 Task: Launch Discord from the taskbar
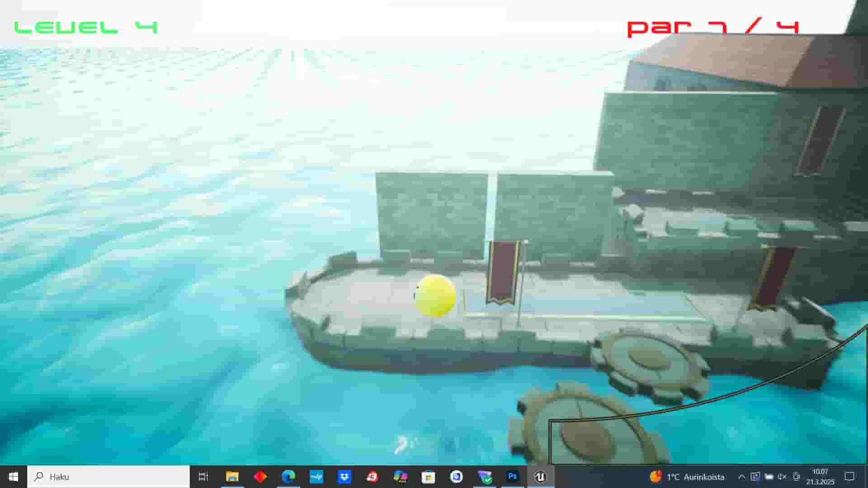pos(401,477)
